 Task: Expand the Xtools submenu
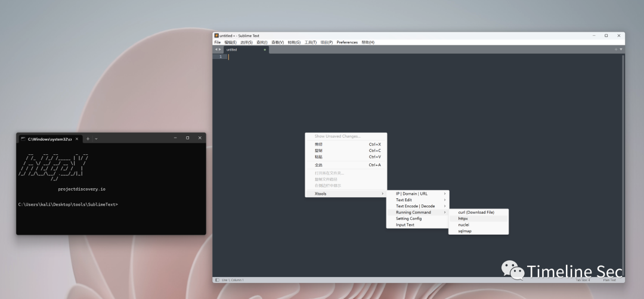[x=346, y=194]
